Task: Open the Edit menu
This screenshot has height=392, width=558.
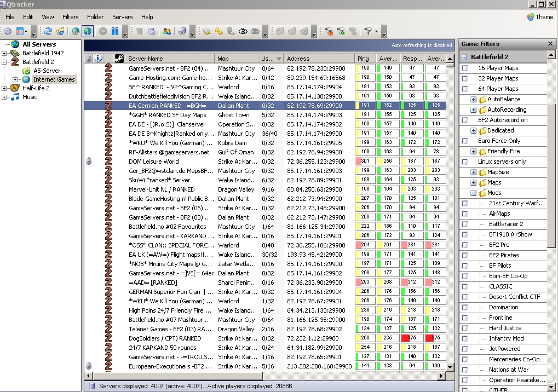Action: point(28,17)
